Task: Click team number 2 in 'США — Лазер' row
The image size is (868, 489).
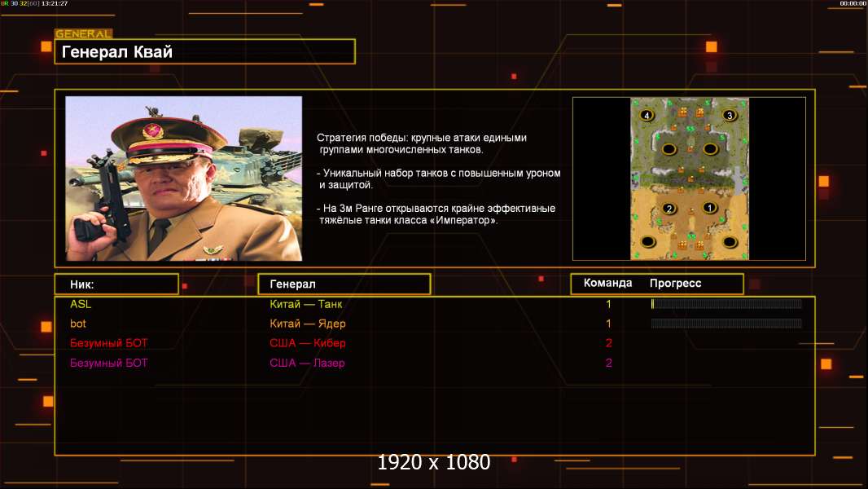Action: [x=609, y=363]
